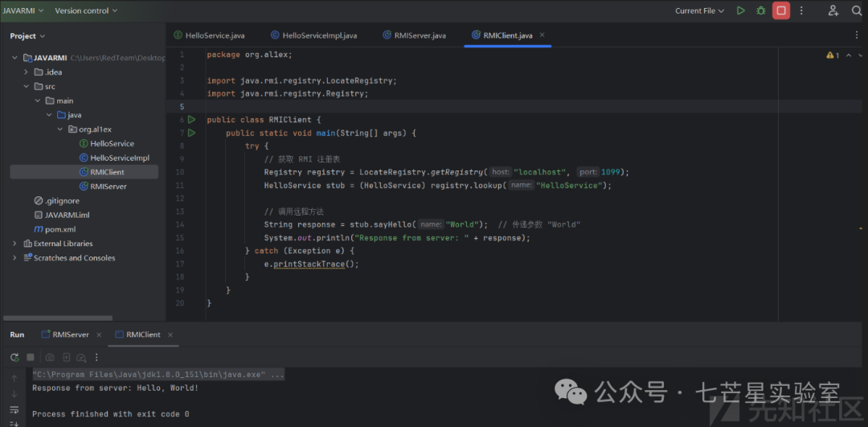Collapse the main folder
The height and width of the screenshot is (427, 868).
point(37,101)
